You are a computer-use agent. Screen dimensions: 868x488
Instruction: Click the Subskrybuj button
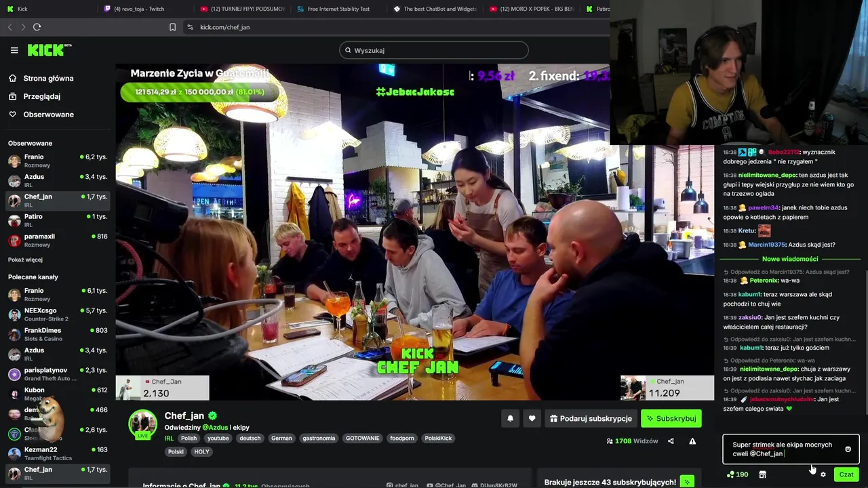coord(671,419)
